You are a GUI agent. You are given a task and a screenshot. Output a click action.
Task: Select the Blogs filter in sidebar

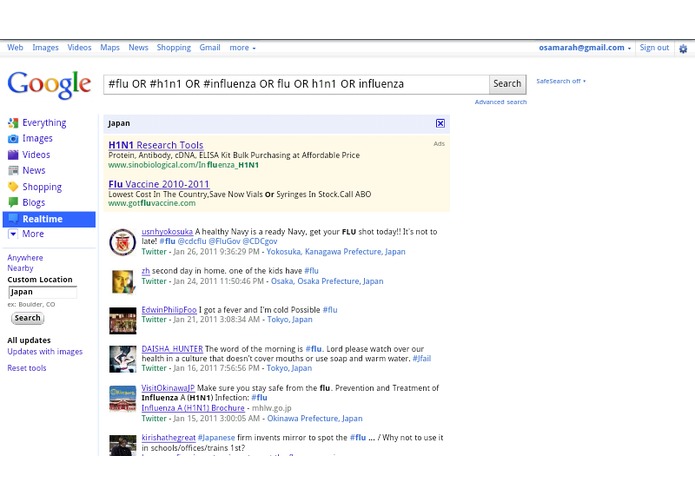tap(34, 202)
